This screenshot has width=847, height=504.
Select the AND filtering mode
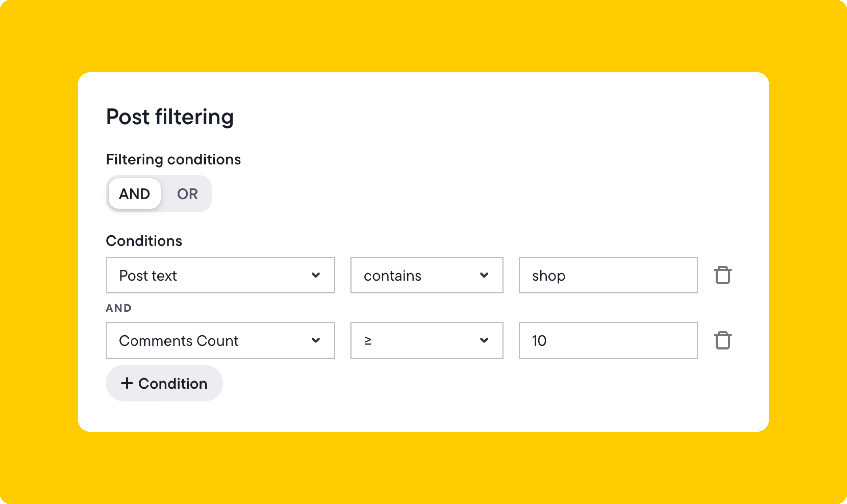tap(135, 194)
